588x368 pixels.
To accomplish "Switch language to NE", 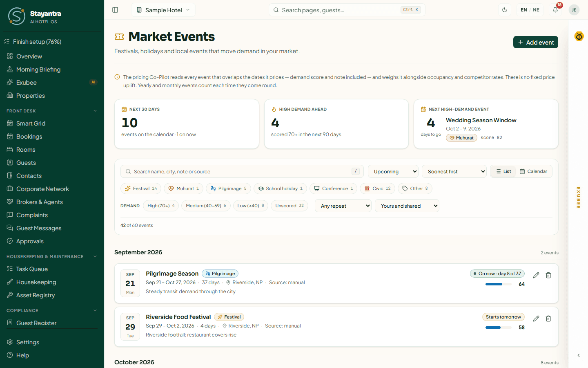I will [536, 10].
